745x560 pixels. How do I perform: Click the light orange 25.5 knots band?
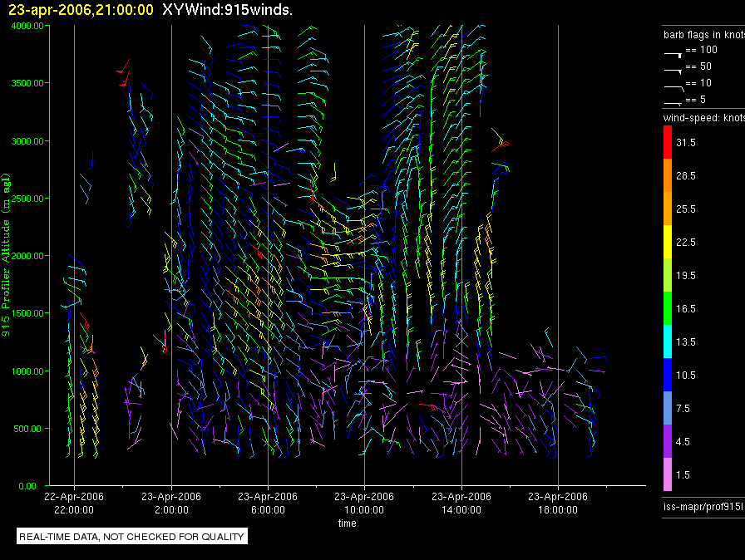(x=668, y=209)
